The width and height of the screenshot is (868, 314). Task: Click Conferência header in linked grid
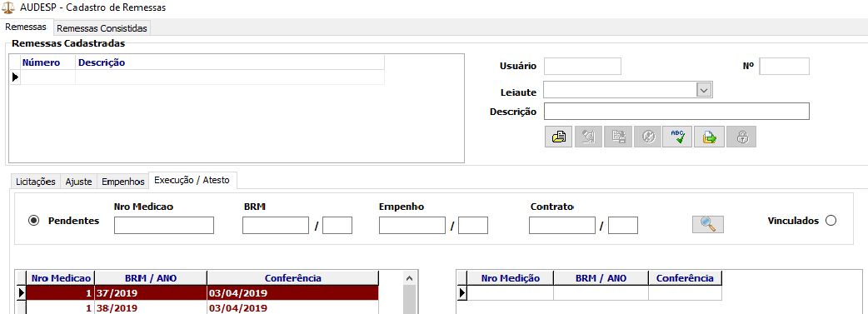(x=685, y=278)
